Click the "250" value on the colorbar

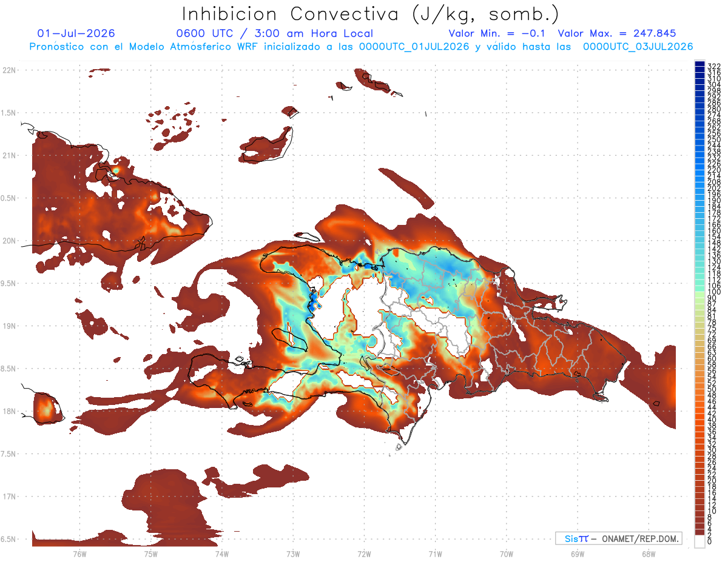click(714, 139)
